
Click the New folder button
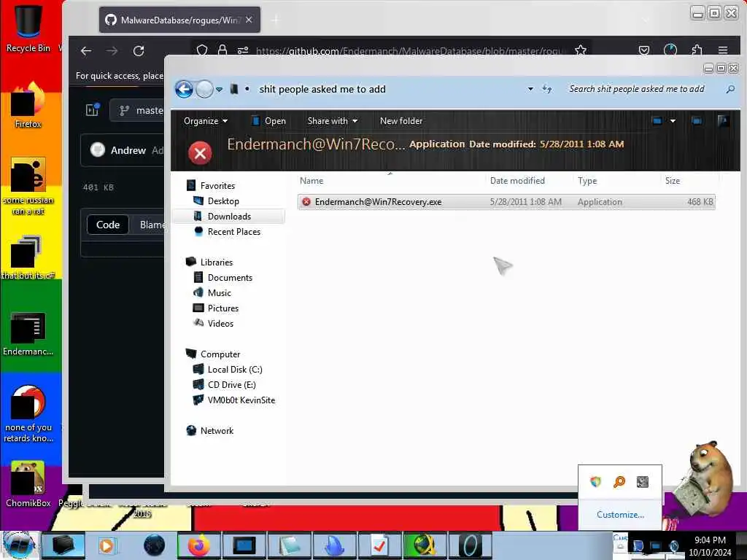point(401,121)
